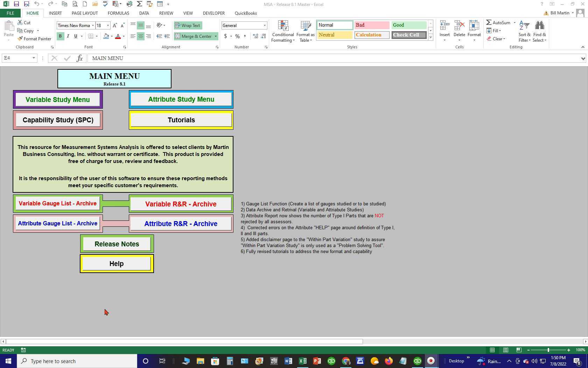
Task: Open the FILE menu
Action: click(10, 13)
